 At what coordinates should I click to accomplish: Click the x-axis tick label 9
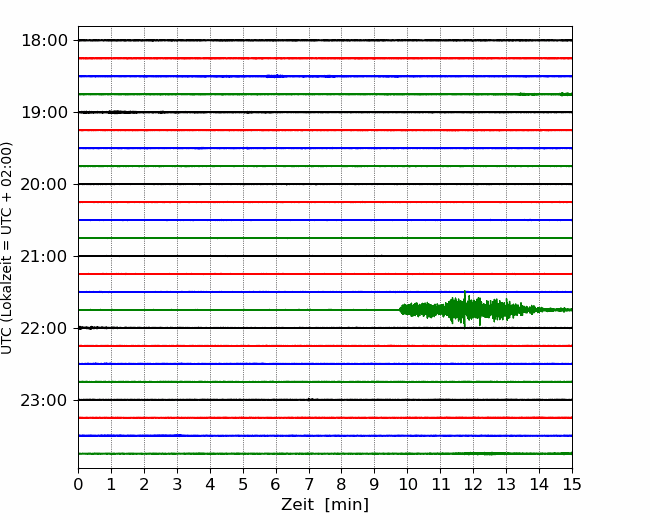tap(375, 484)
